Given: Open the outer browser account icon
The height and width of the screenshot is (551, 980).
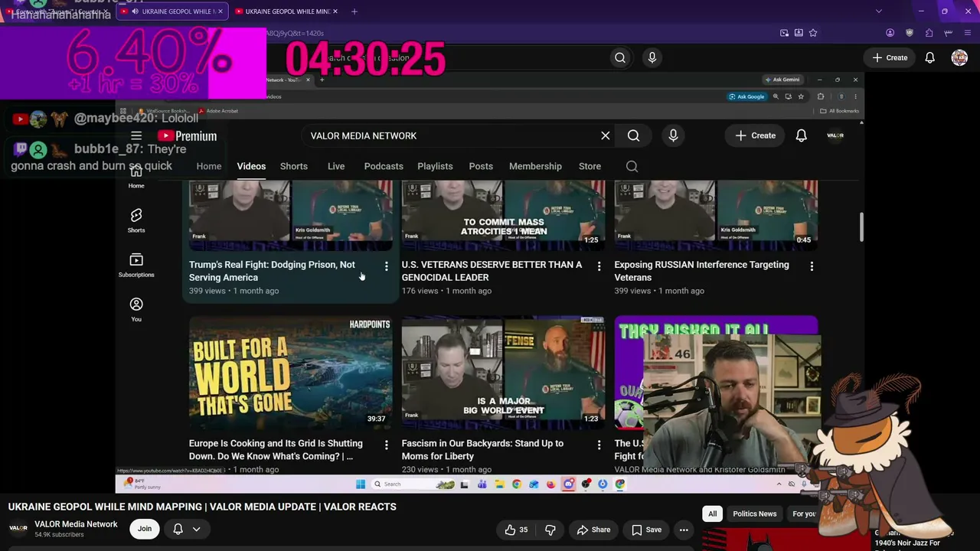Looking at the screenshot, I should tap(890, 33).
